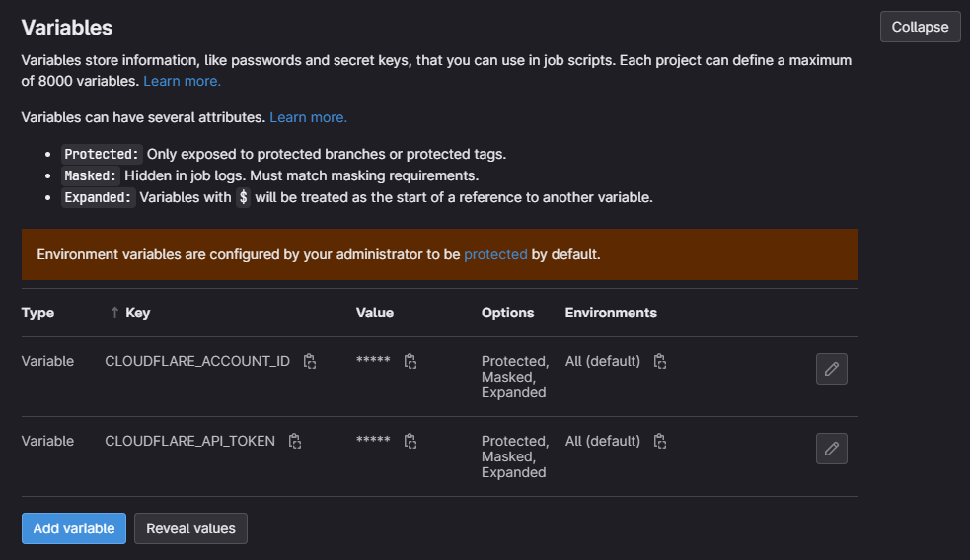Sort the table by Key column
Screen dimensions: 970x560
tap(130, 313)
